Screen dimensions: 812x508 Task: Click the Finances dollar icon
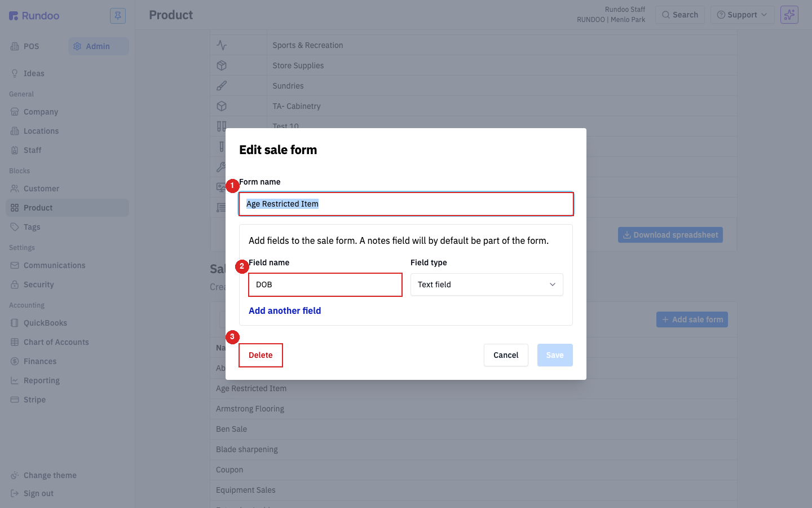click(x=15, y=361)
